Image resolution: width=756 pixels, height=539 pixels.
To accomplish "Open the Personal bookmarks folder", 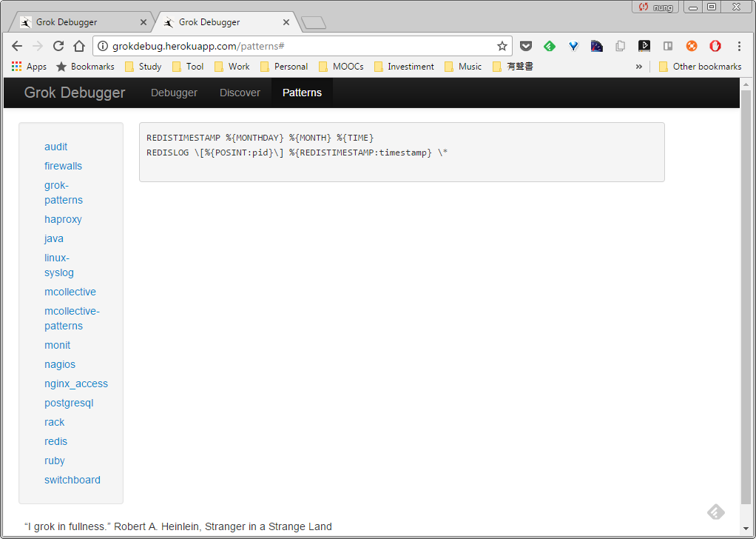I will (x=284, y=67).
